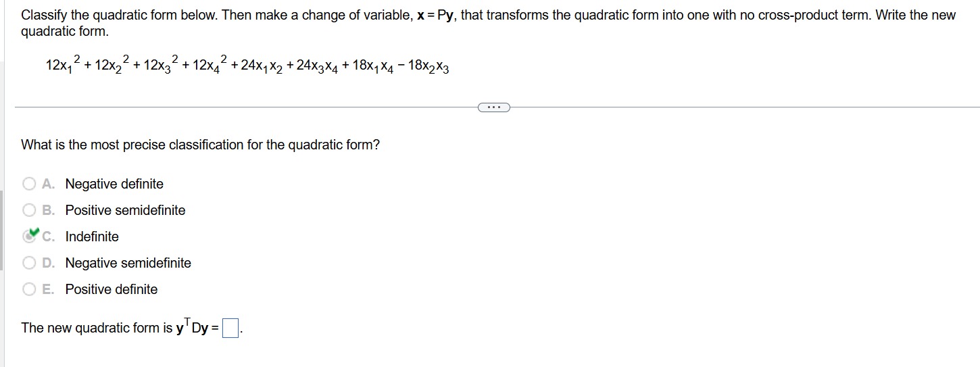Screen dimensions: 980x367
Task: Click the 'Indefinite' answer text
Action: (x=92, y=237)
